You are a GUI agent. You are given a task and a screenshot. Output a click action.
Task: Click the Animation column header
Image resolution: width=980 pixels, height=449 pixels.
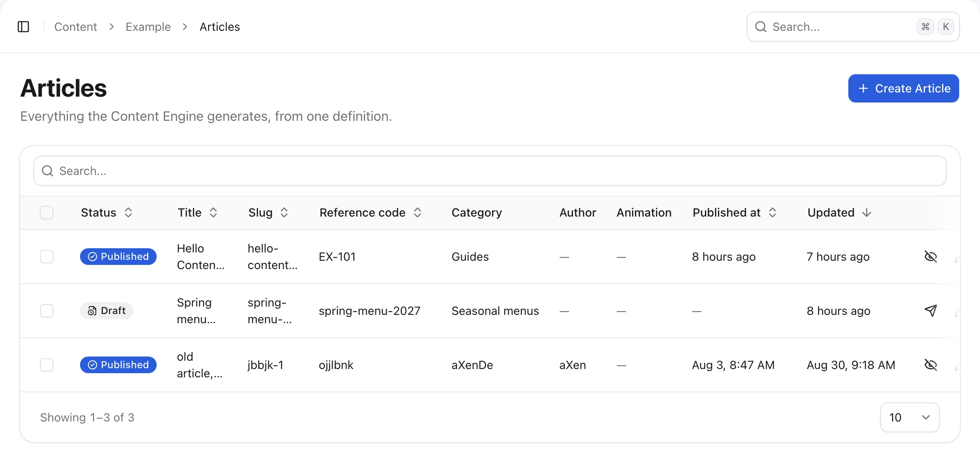pos(644,212)
